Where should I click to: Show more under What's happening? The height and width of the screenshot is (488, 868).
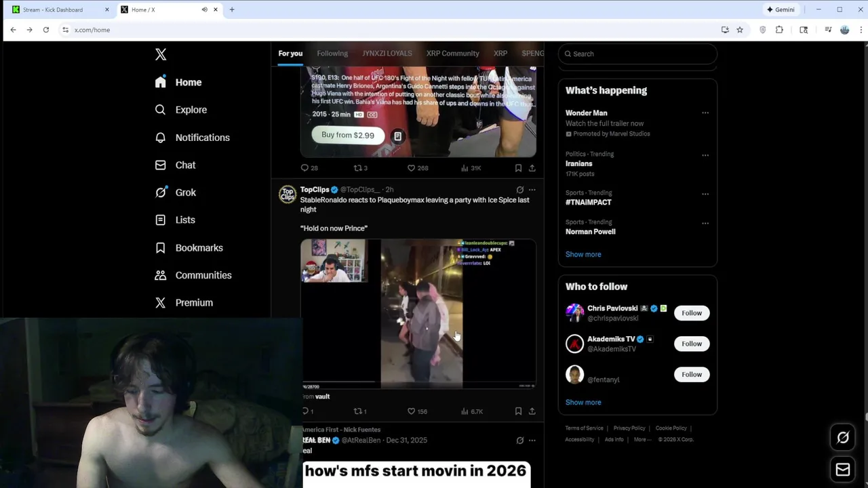click(x=583, y=255)
